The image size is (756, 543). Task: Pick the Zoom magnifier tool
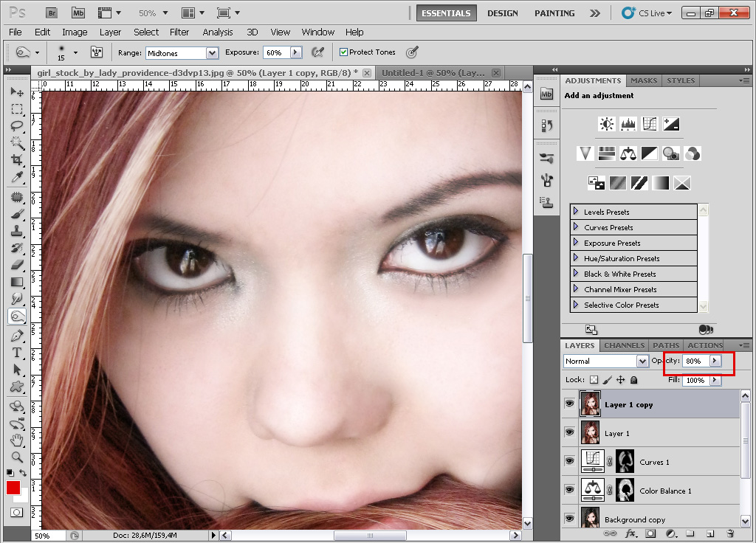(x=17, y=457)
